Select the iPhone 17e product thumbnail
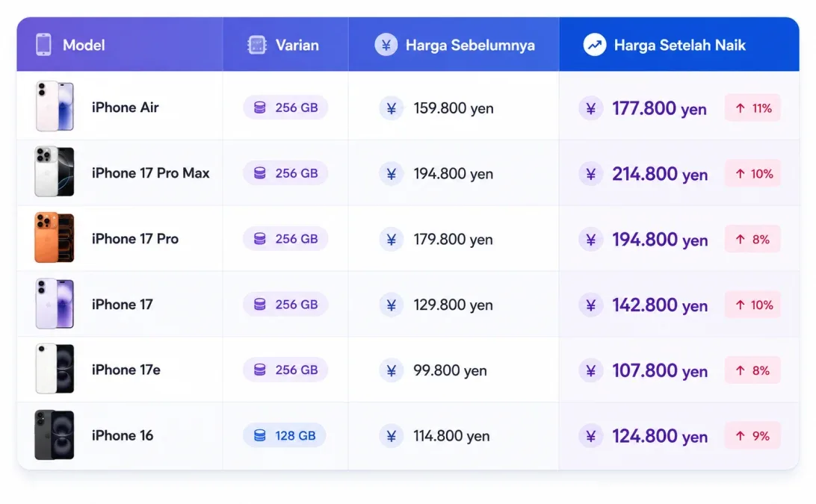The height and width of the screenshot is (504, 816). (55, 369)
